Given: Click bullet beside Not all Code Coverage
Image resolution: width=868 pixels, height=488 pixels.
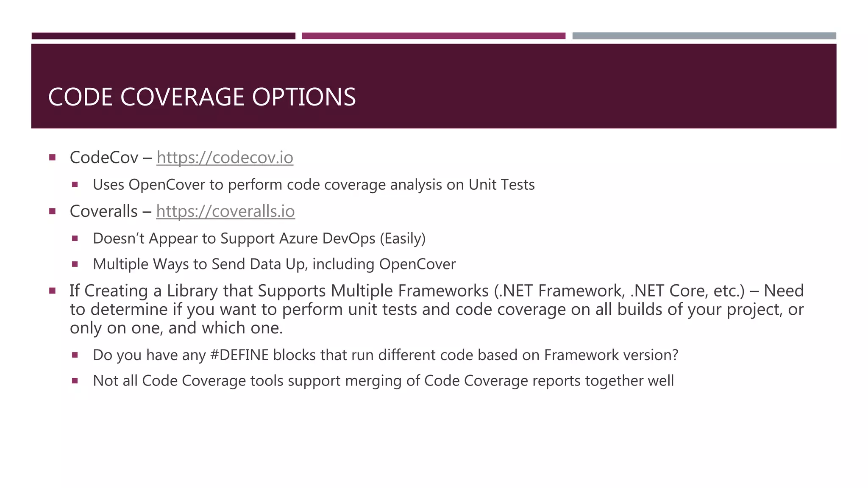Looking at the screenshot, I should (75, 381).
